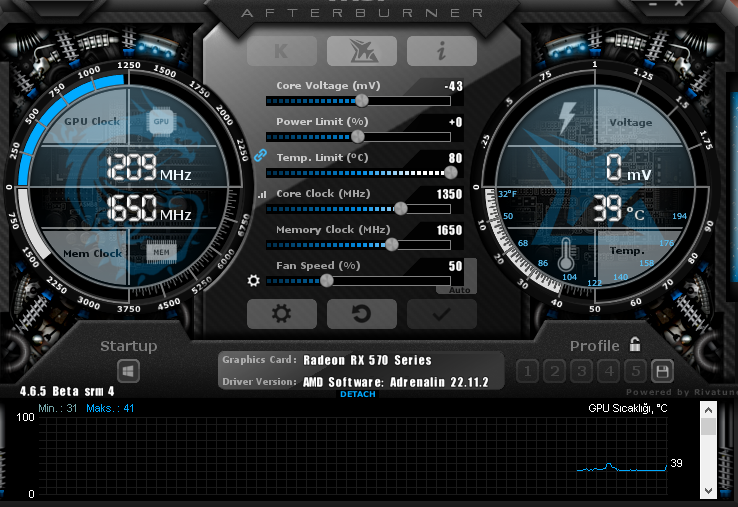The height and width of the screenshot is (507, 738).
Task: Click the 1209 MHz GPU clock readout
Action: (149, 168)
